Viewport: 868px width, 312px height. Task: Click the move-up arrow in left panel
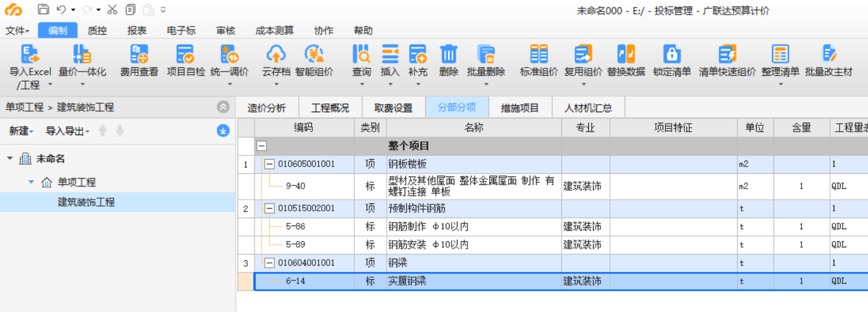(x=103, y=131)
